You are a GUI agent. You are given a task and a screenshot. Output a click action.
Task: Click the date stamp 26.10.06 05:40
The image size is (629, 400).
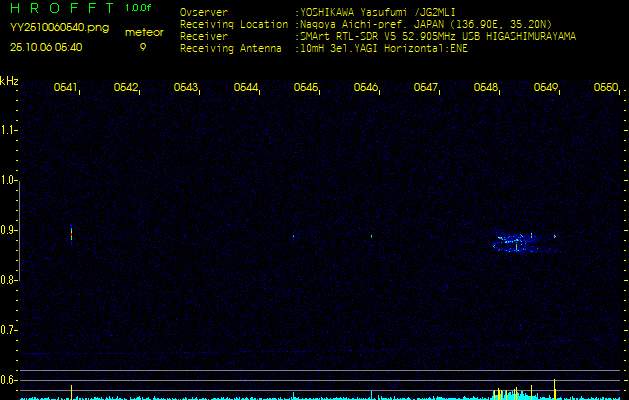[46, 47]
